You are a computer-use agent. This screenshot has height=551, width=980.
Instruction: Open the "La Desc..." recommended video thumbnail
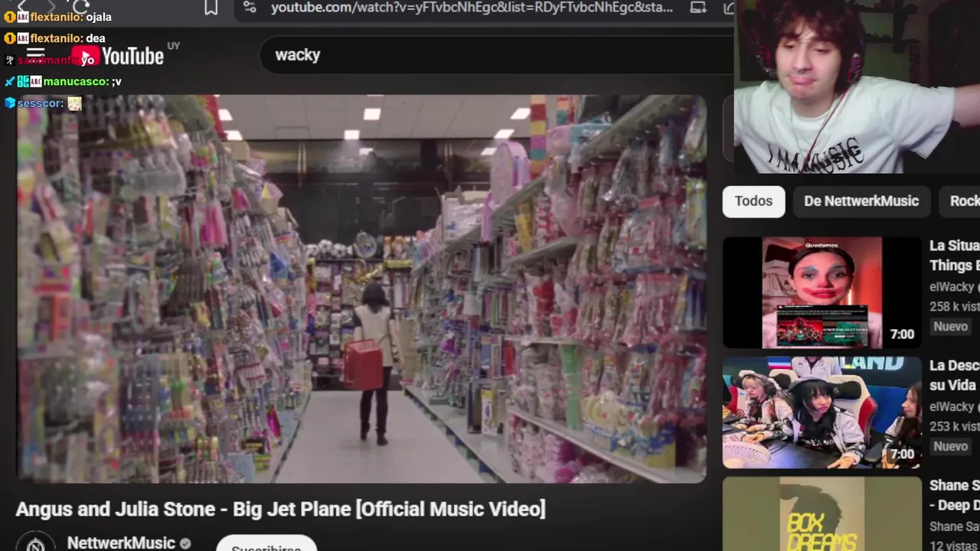click(x=822, y=412)
